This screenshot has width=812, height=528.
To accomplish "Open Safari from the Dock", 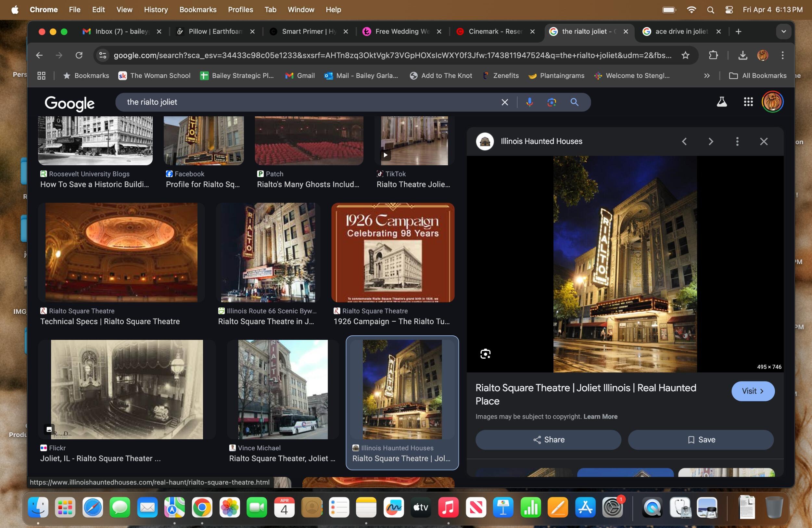I will pos(93,508).
